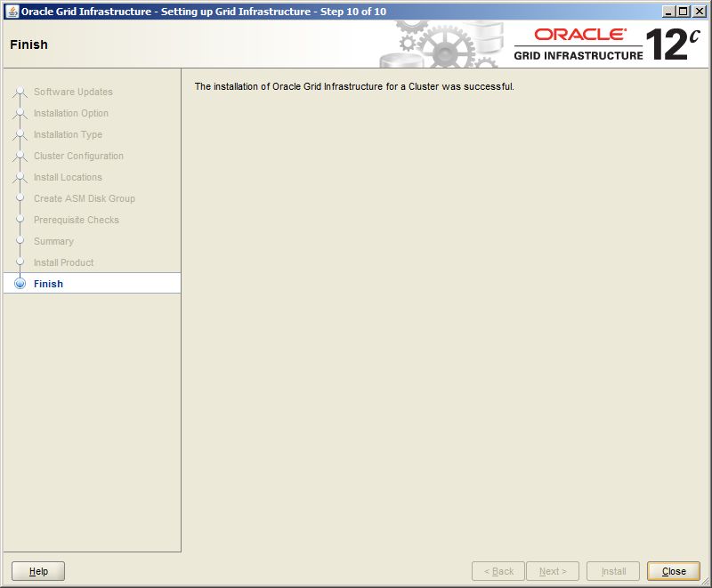Select the Create ASM Disk Group step
The image size is (712, 588).
pyautogui.click(x=84, y=198)
